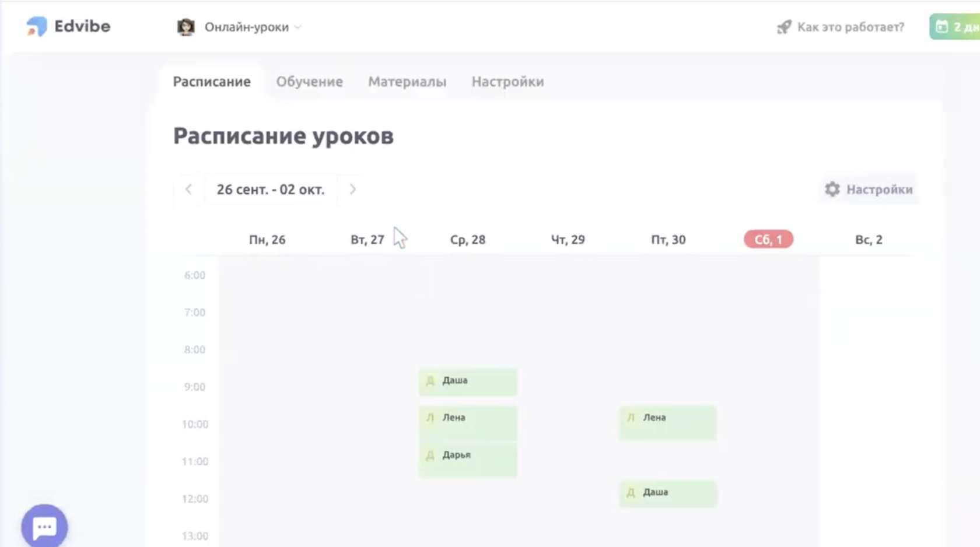Open Даша lesson on Friday at noon

pos(667,493)
